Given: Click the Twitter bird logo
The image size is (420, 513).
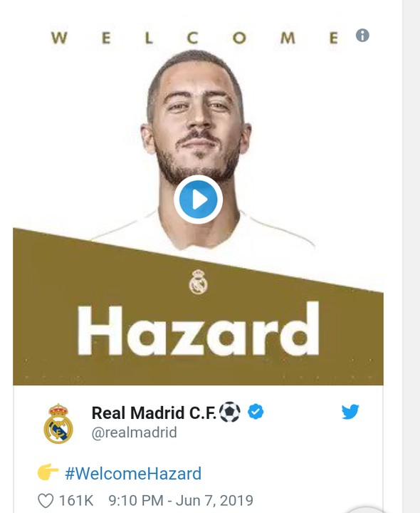Looking at the screenshot, I should pos(350,412).
